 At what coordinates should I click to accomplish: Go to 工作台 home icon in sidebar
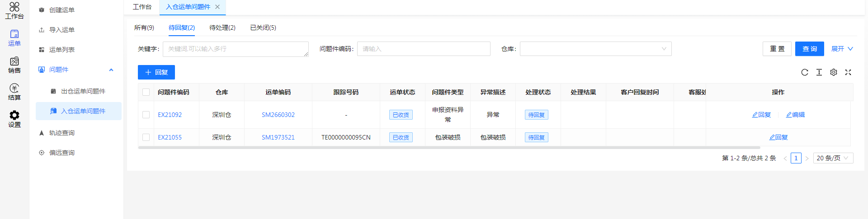[14, 10]
